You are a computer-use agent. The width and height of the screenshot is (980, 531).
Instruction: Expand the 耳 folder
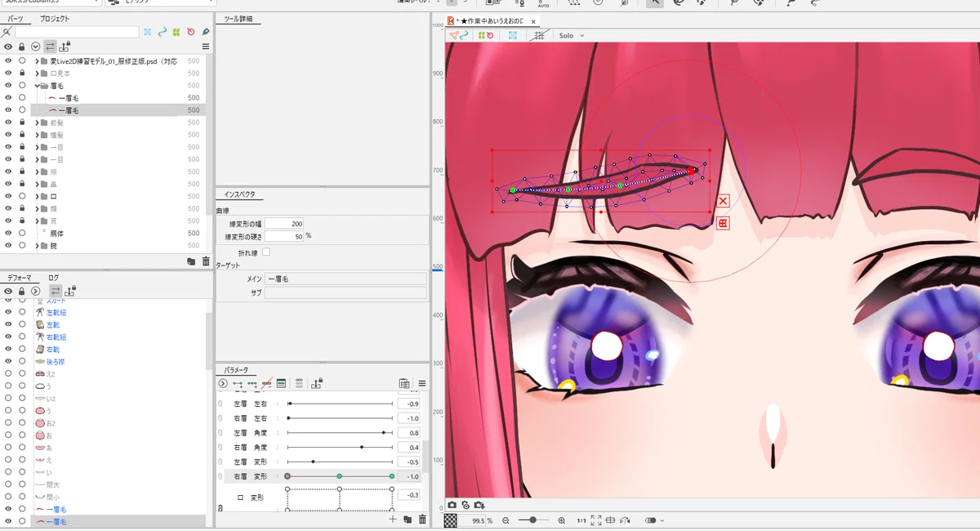(38, 221)
